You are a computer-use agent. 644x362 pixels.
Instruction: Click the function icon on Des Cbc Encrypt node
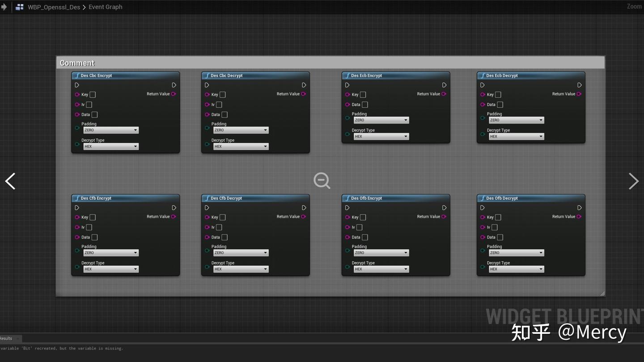[x=77, y=75]
